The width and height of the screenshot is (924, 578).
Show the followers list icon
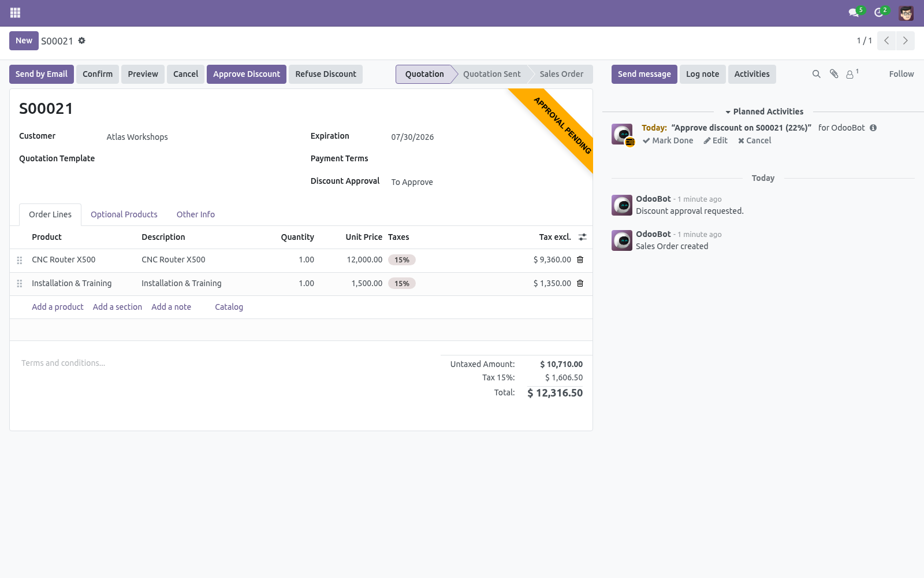(x=852, y=74)
